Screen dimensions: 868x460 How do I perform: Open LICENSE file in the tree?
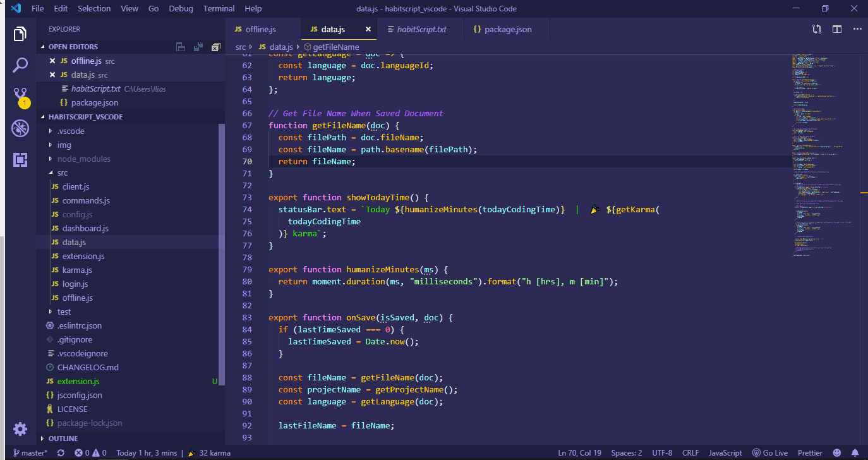click(72, 409)
